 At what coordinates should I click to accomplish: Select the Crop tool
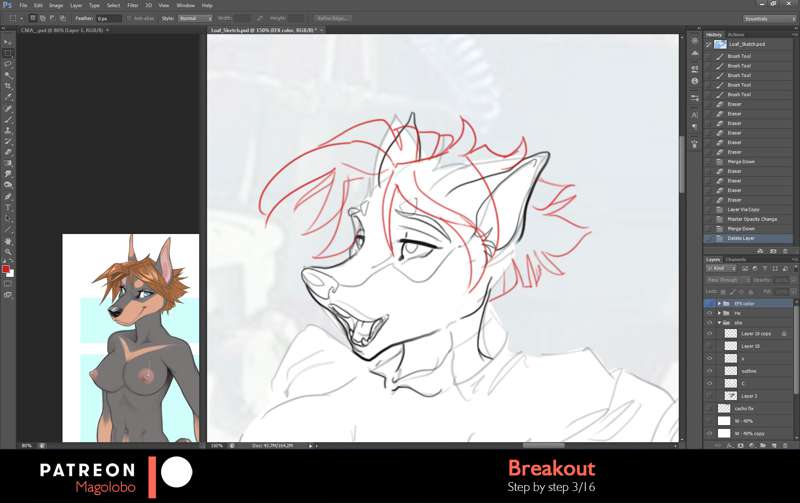pyautogui.click(x=8, y=86)
